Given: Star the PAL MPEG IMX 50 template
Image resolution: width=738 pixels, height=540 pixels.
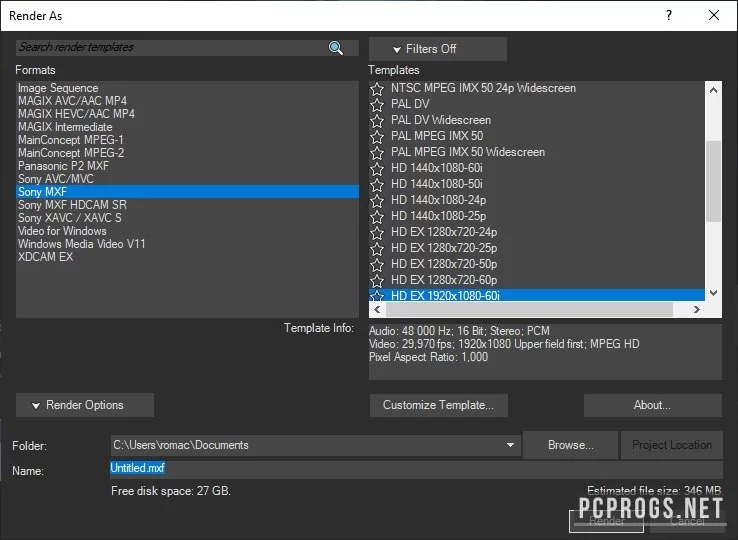Looking at the screenshot, I should pyautogui.click(x=377, y=137).
